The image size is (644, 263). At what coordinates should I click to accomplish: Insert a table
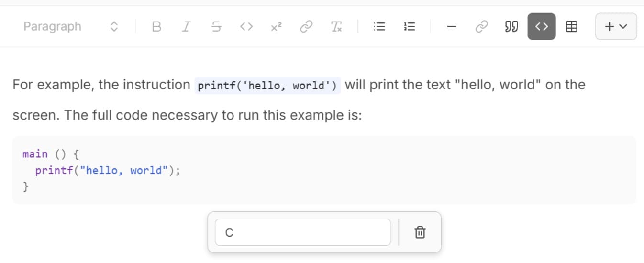pyautogui.click(x=571, y=27)
